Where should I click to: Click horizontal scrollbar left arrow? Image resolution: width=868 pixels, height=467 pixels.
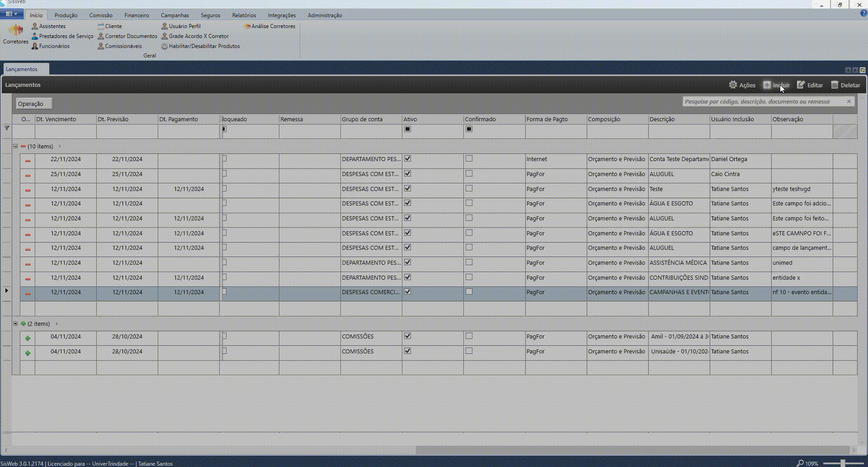6,450
